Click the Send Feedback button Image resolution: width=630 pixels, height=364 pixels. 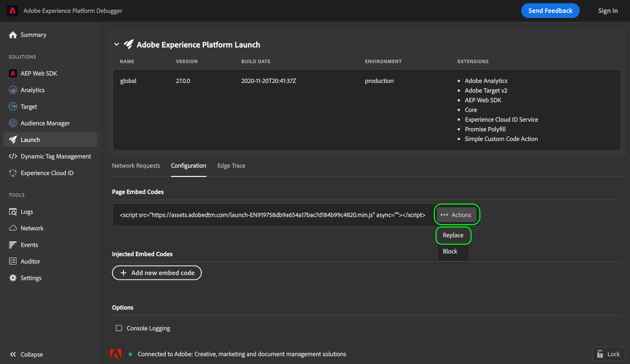coord(550,10)
